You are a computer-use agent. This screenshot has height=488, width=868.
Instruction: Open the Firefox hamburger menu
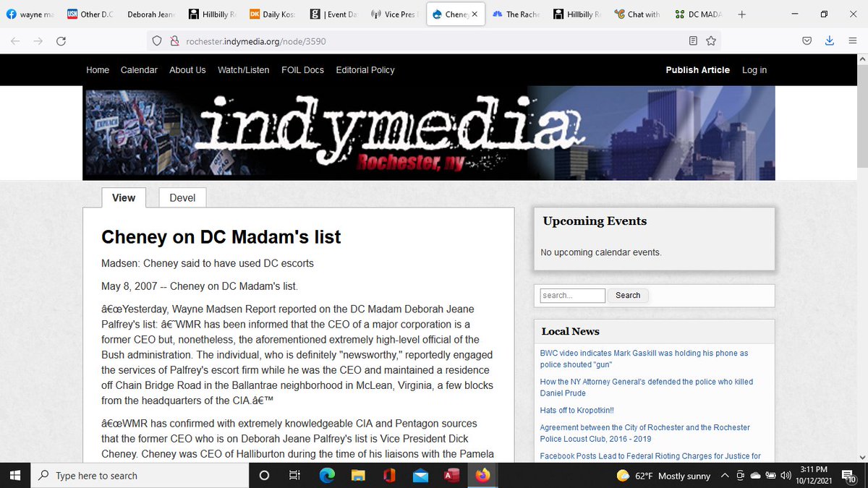point(852,41)
